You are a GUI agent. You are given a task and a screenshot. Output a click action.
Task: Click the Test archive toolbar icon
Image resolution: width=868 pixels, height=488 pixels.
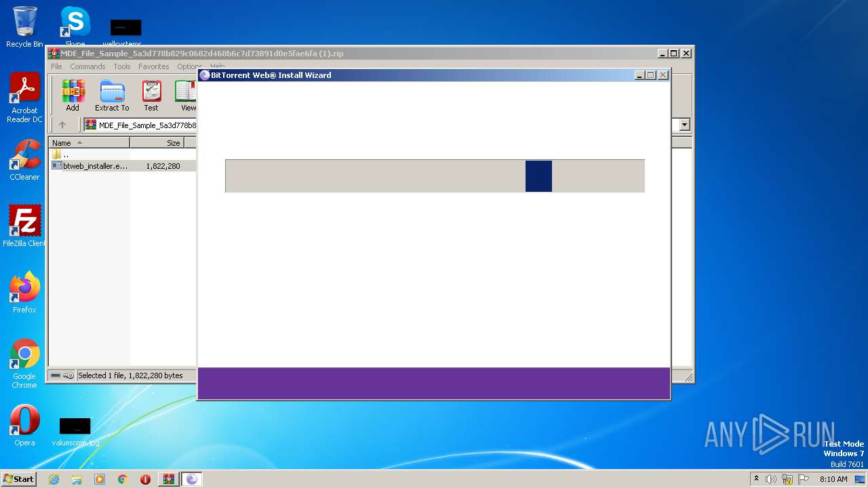coord(151,96)
